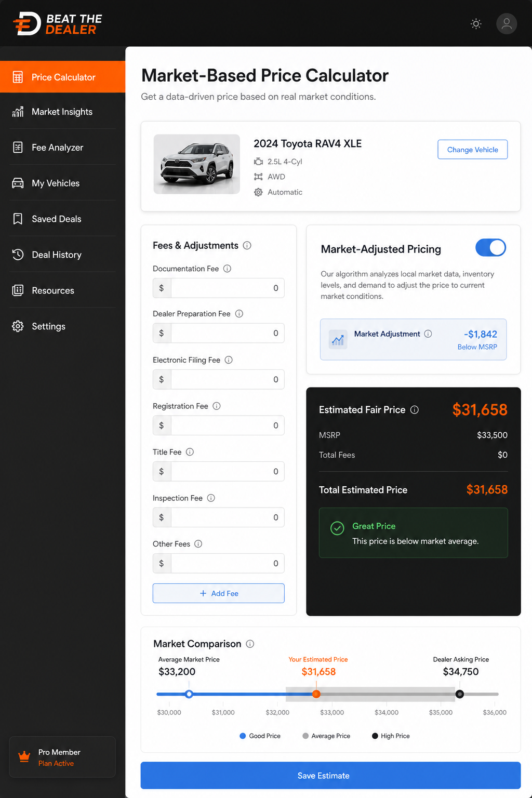View Deal History
The image size is (532, 798).
62,255
